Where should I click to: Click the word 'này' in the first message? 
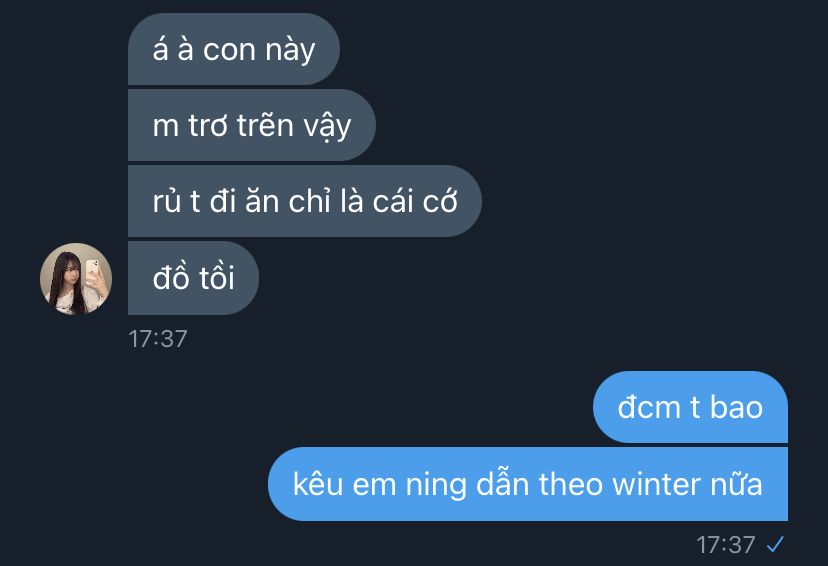point(290,51)
